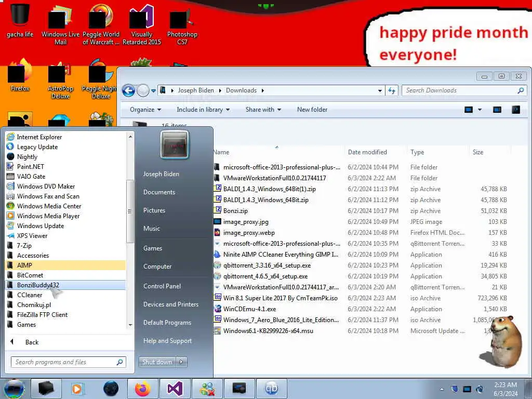Open the shut down options arrow

pyautogui.click(x=181, y=362)
